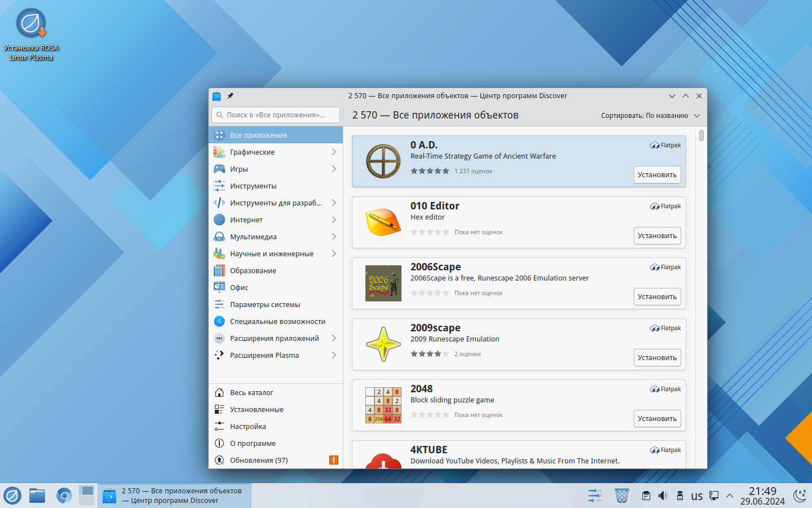
Task: Show hidden system tray icons arrow
Action: [730, 496]
